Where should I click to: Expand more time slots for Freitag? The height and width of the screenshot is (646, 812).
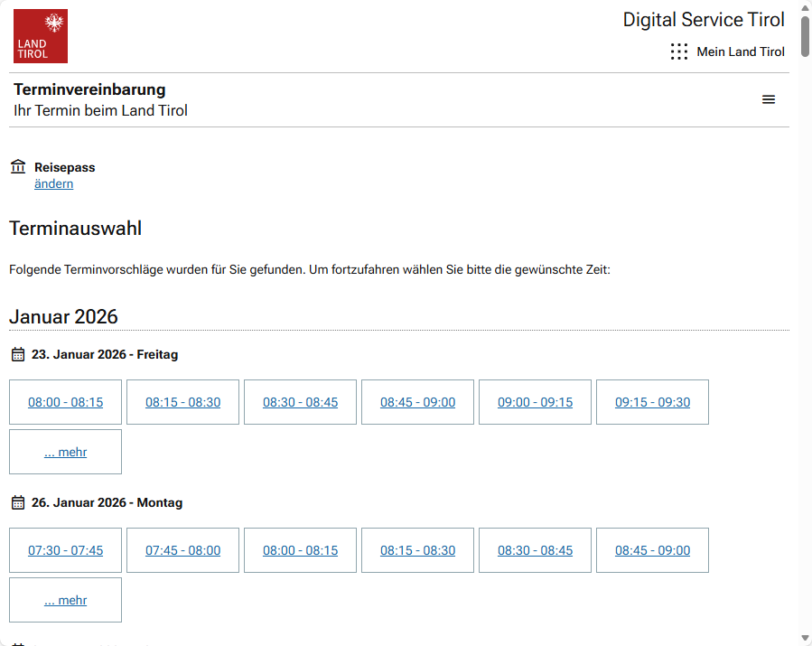(65, 452)
